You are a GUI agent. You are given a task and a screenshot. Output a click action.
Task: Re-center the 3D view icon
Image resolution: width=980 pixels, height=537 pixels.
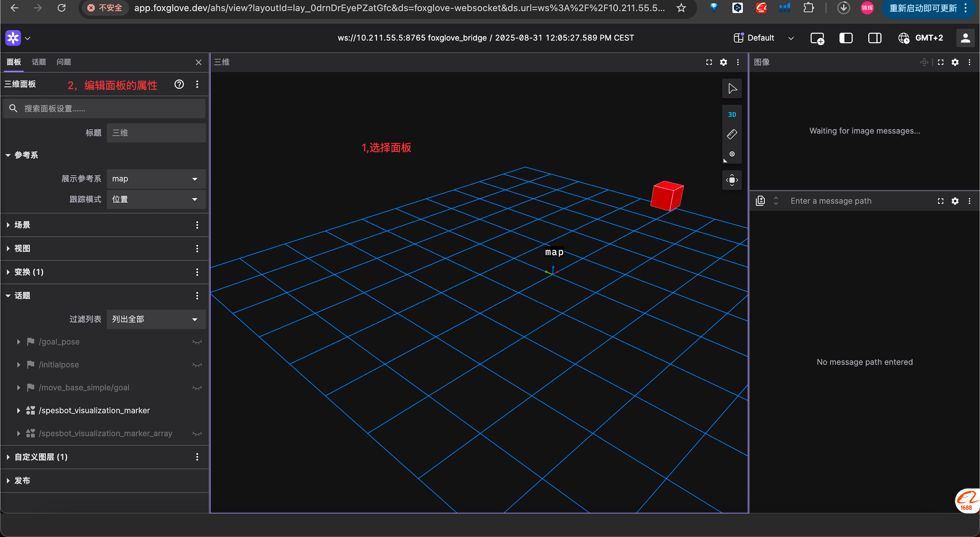(732, 180)
